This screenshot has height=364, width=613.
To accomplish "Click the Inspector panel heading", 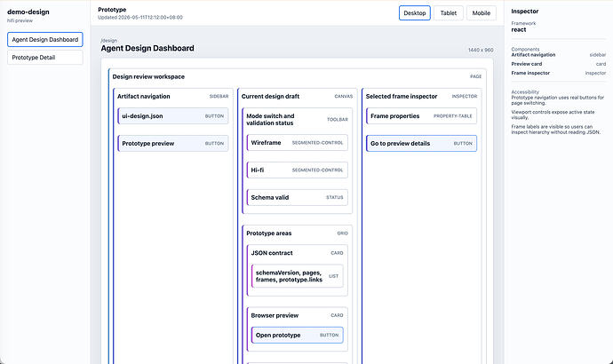I will tap(525, 12).
